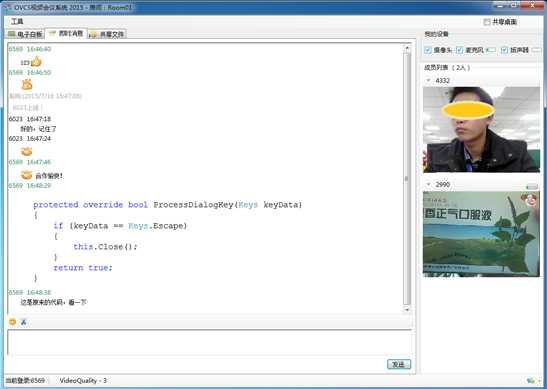Click the message '这是原来的代码,看一下'
547x389 pixels.
point(53,302)
